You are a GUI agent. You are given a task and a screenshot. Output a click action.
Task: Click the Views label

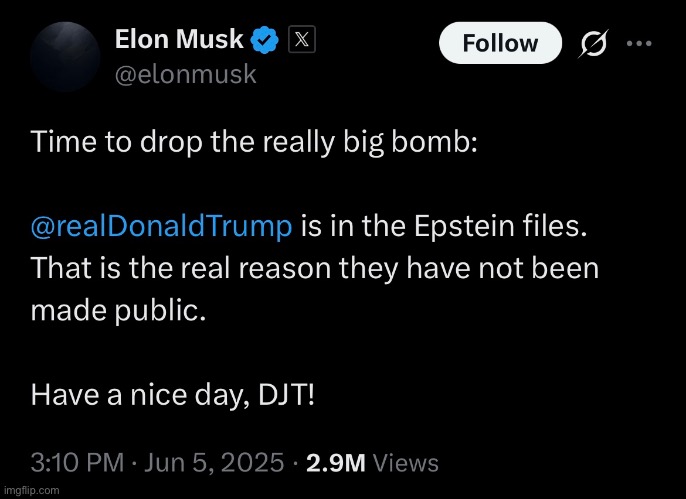[x=408, y=462]
